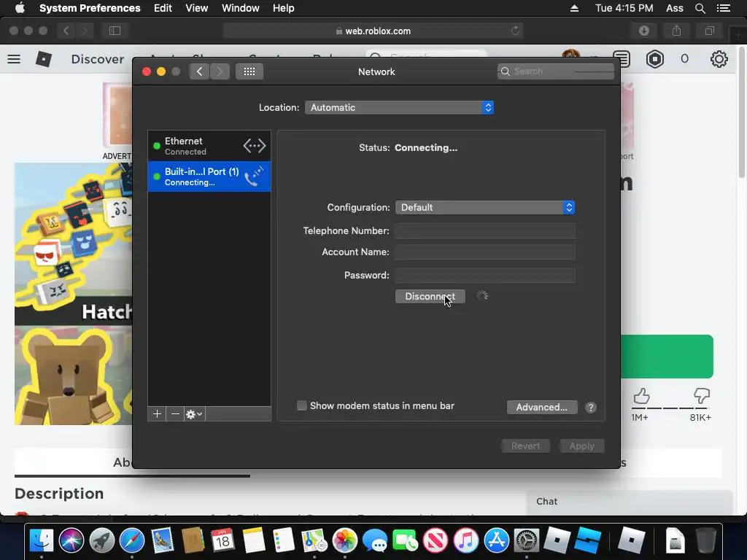Viewport: 747px width, 560px height.
Task: Click Discover link in Roblox header
Action: pos(97,59)
